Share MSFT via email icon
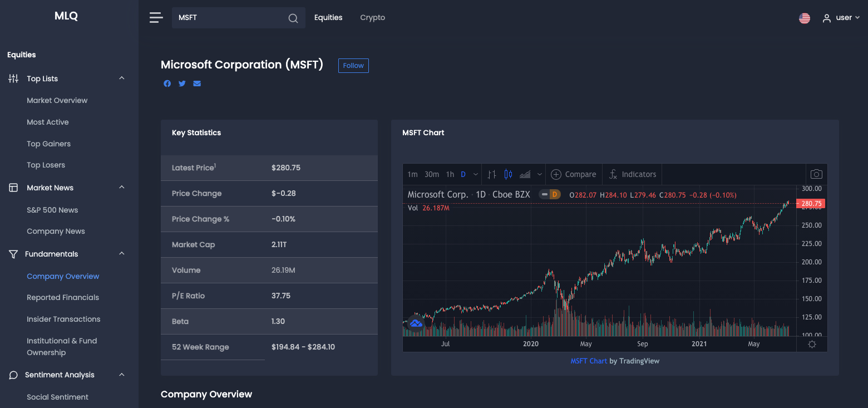 (197, 83)
